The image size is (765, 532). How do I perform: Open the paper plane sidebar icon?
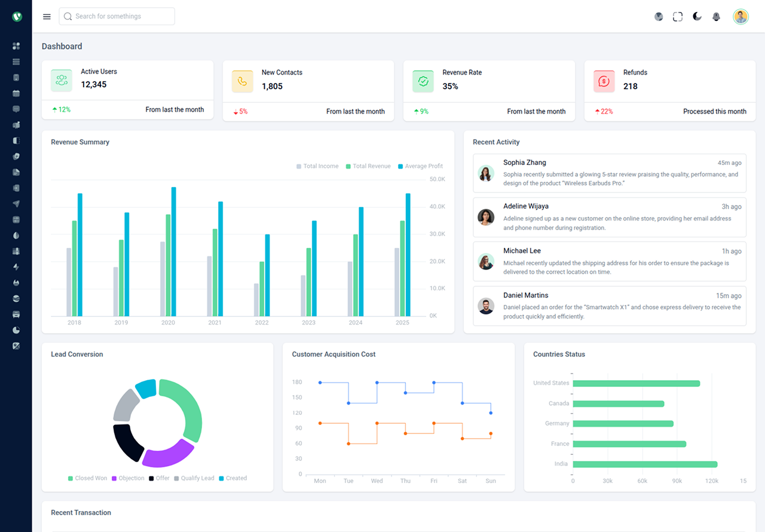pos(16,204)
